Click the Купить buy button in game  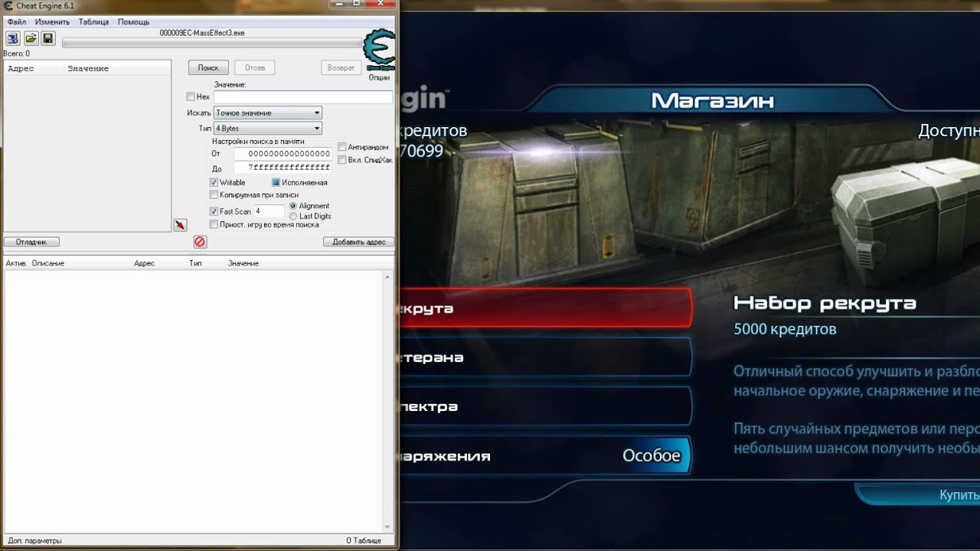click(919, 495)
